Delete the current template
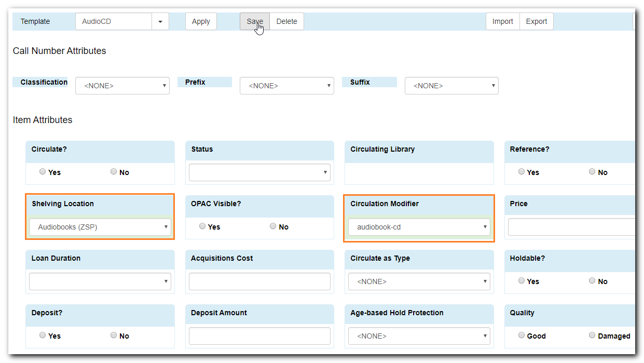Viewport: 644px width, 363px height. point(286,21)
